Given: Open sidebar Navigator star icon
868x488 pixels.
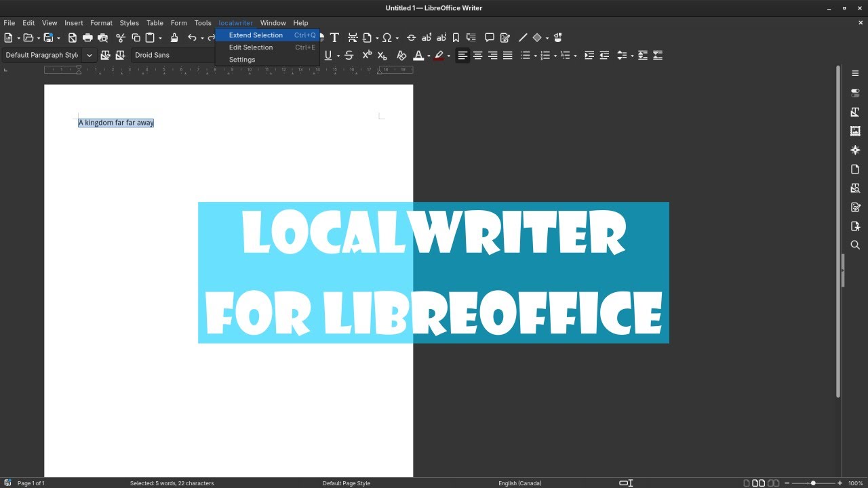Looking at the screenshot, I should pyautogui.click(x=855, y=150).
